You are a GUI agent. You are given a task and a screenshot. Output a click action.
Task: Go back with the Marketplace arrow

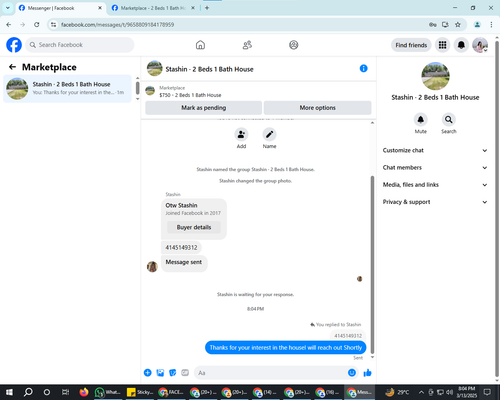point(12,67)
